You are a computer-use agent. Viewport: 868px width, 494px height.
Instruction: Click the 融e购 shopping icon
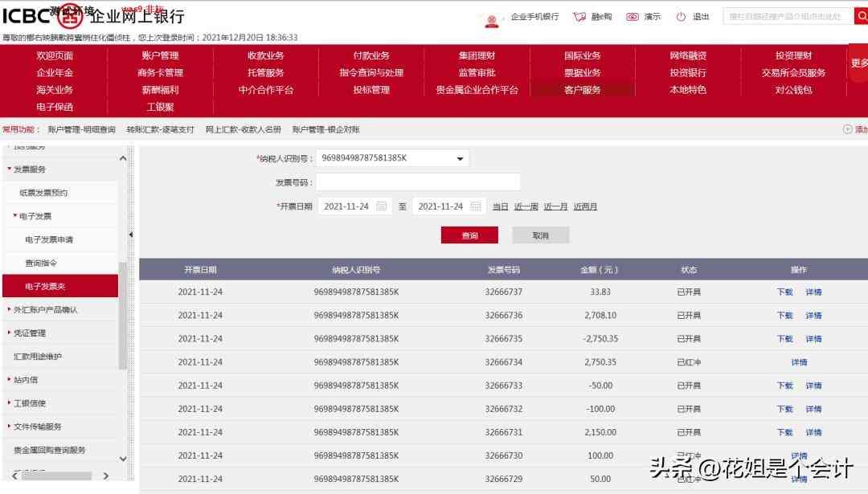click(579, 17)
